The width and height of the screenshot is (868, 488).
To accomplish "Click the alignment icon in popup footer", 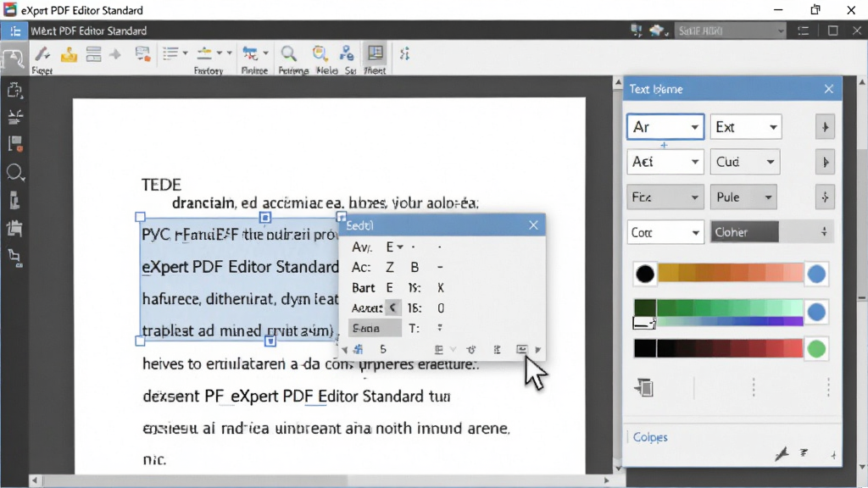I will (438, 350).
